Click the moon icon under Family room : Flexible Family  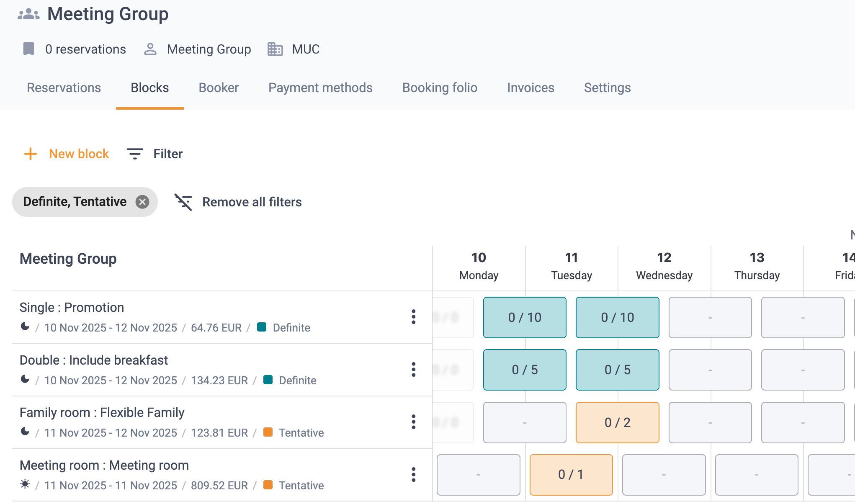pos(25,432)
